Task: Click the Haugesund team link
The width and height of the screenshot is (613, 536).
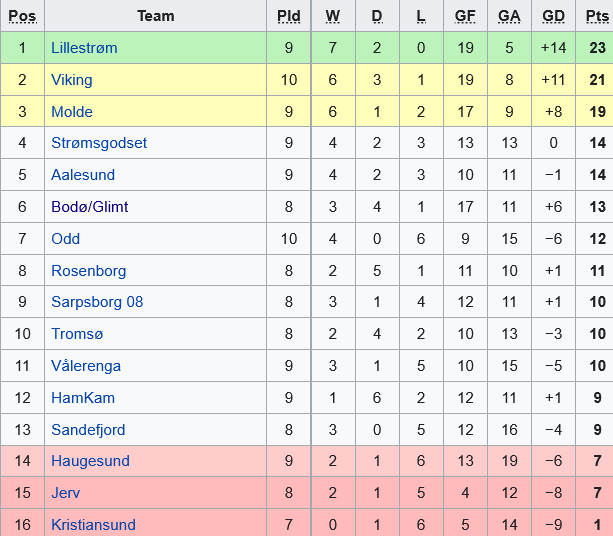Action: point(90,462)
